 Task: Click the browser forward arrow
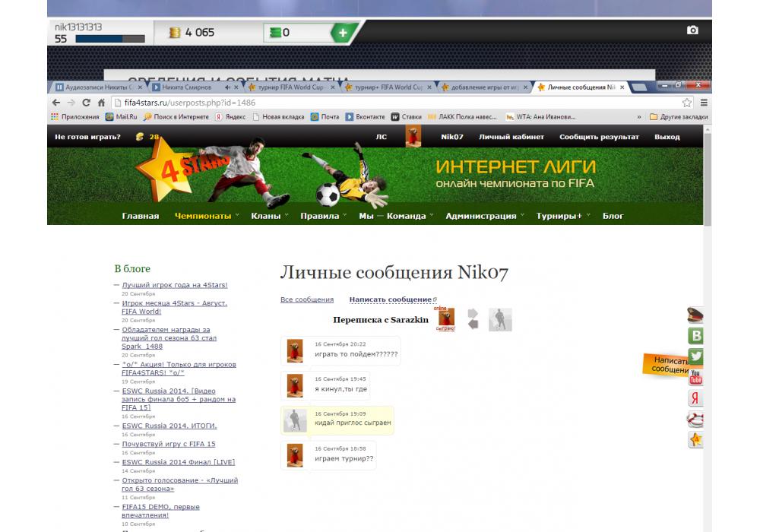point(71,103)
